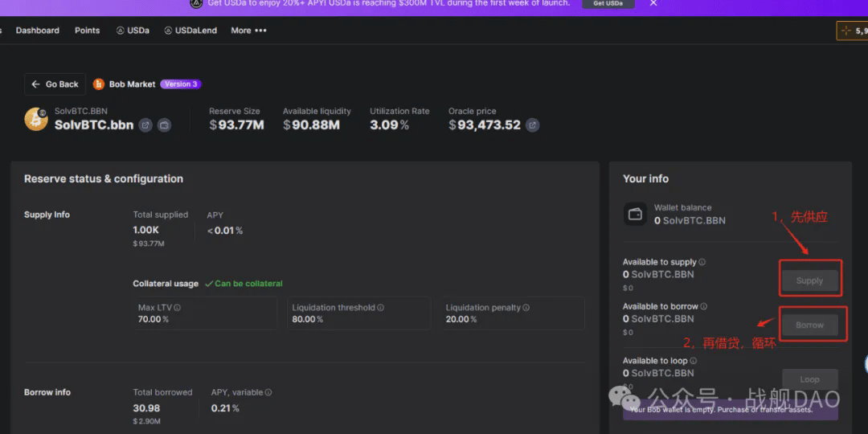Click the Supply button
The image size is (868, 434).
(810, 280)
